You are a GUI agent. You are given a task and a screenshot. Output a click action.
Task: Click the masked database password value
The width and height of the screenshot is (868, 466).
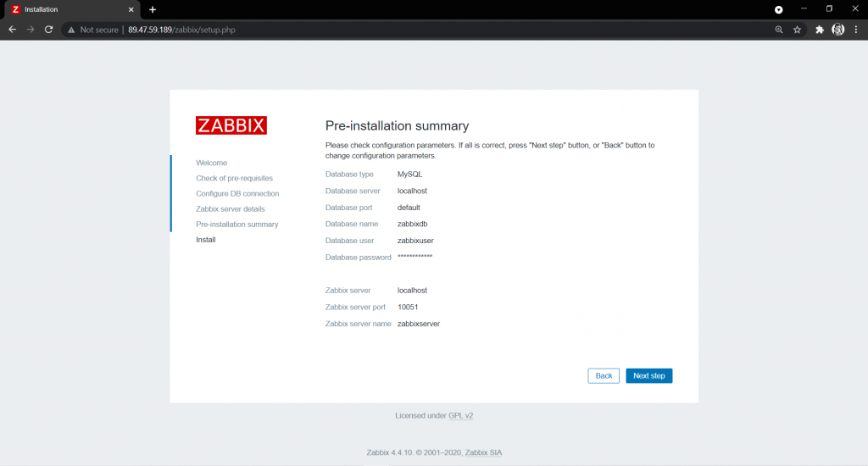tap(415, 257)
